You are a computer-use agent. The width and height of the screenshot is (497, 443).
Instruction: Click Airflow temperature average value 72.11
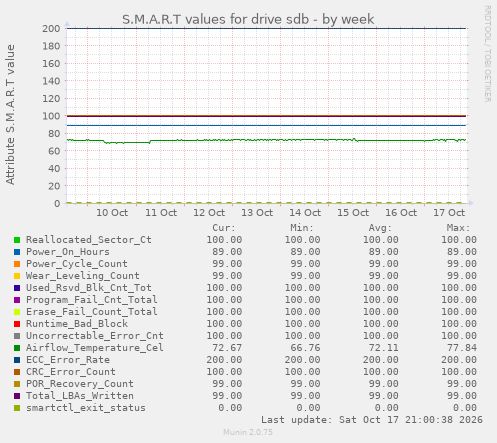point(383,348)
